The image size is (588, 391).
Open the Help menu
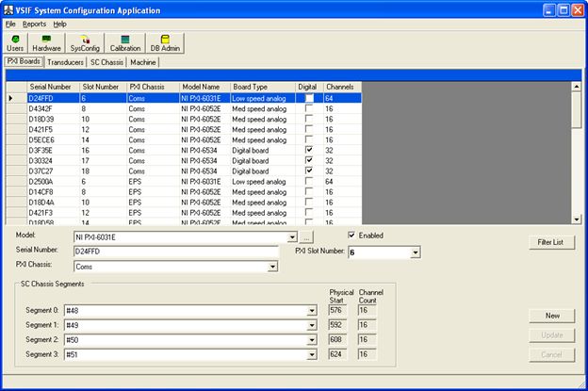point(59,24)
